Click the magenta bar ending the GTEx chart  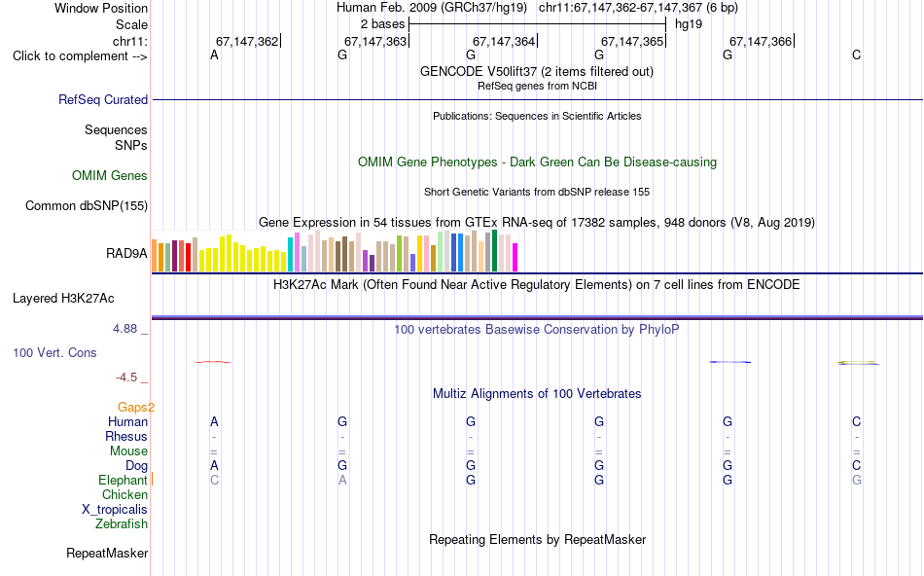click(x=515, y=257)
